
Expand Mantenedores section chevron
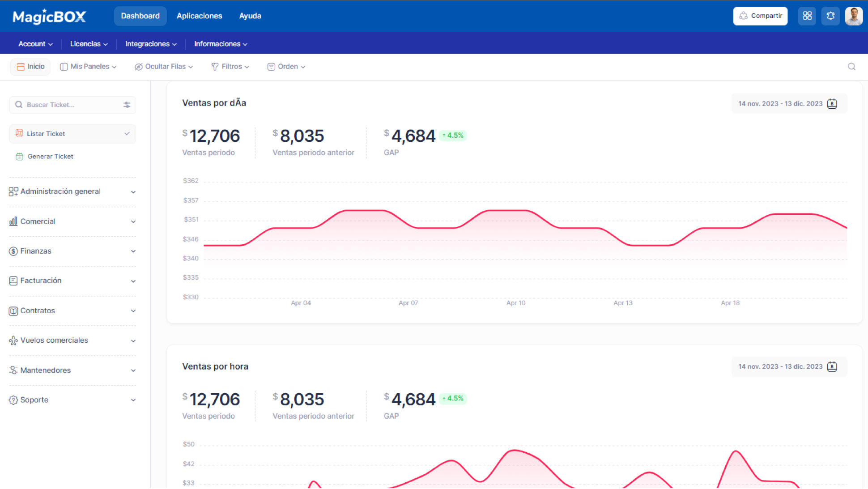pyautogui.click(x=133, y=370)
